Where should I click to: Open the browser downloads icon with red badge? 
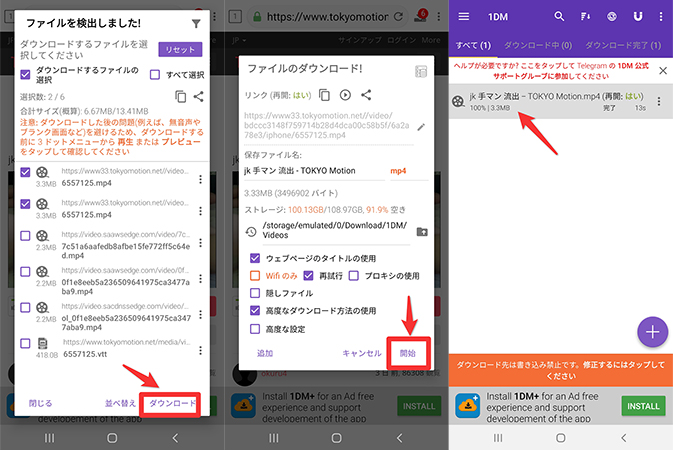pyautogui.click(x=421, y=16)
